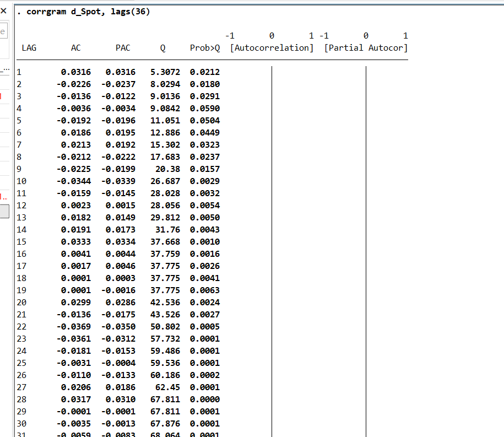Select AC value -0.0369 in lag 22

click(x=74, y=327)
